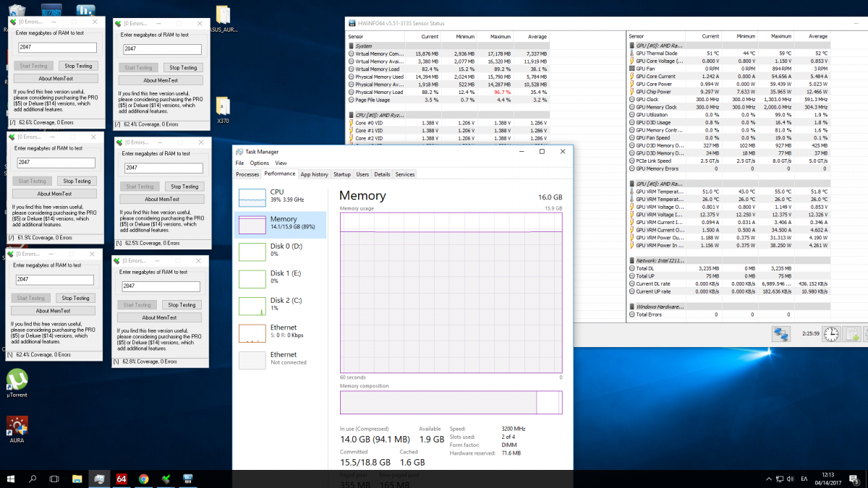Switch to the App history tab
Viewport: 868px width, 488px height.
tap(315, 174)
